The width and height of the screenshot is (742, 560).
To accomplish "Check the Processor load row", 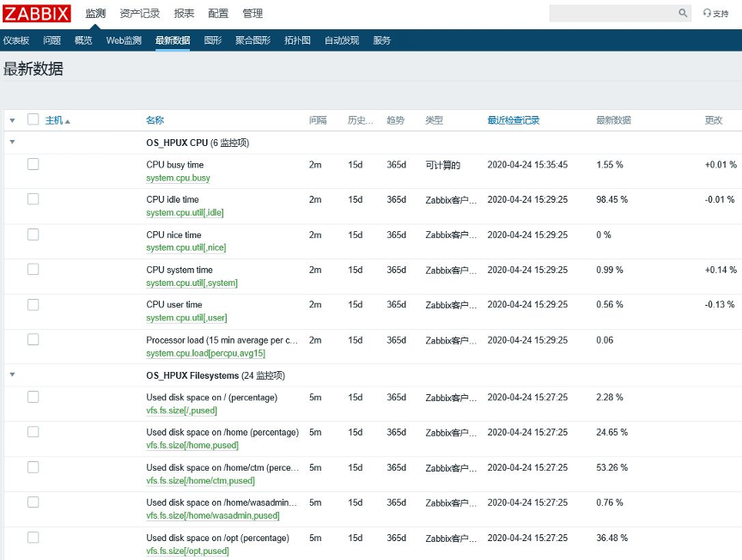I will pyautogui.click(x=33, y=339).
